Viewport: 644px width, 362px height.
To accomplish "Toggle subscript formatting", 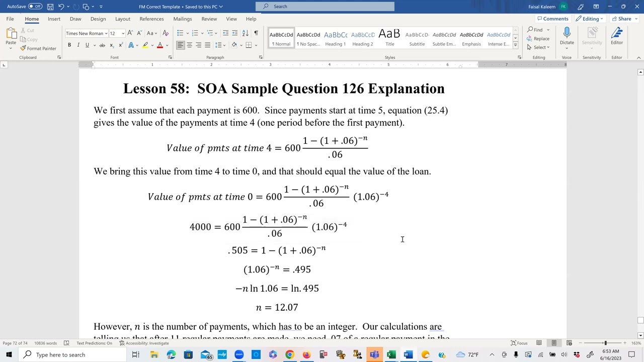I will (112, 45).
